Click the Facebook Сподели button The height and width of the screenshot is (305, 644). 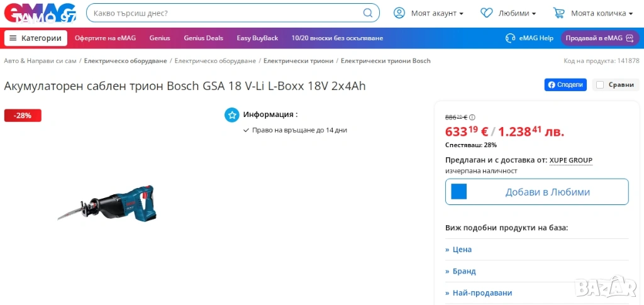[565, 85]
